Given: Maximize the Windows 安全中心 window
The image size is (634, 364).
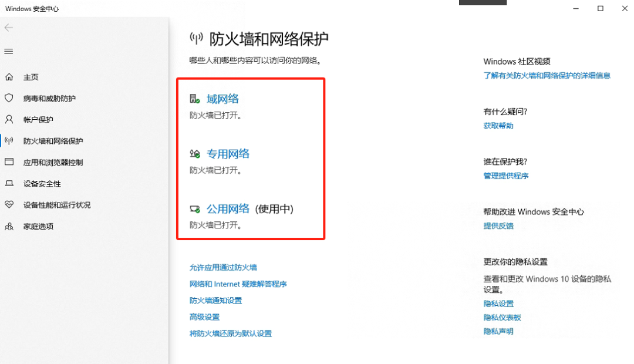Looking at the screenshot, I should click(x=601, y=8).
